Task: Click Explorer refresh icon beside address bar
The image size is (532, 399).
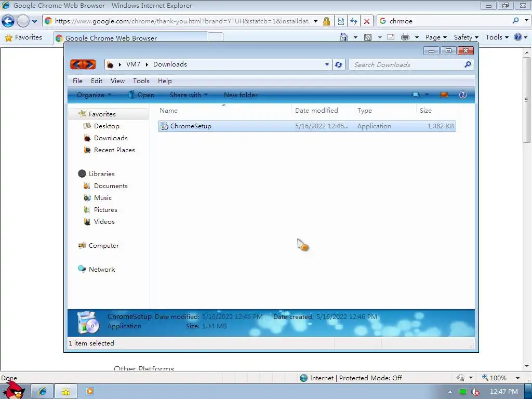Action: [x=339, y=64]
